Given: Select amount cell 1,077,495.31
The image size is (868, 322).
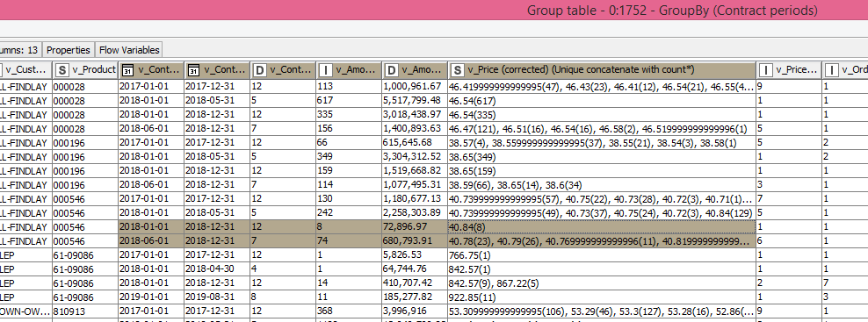Looking at the screenshot, I should 415,185.
